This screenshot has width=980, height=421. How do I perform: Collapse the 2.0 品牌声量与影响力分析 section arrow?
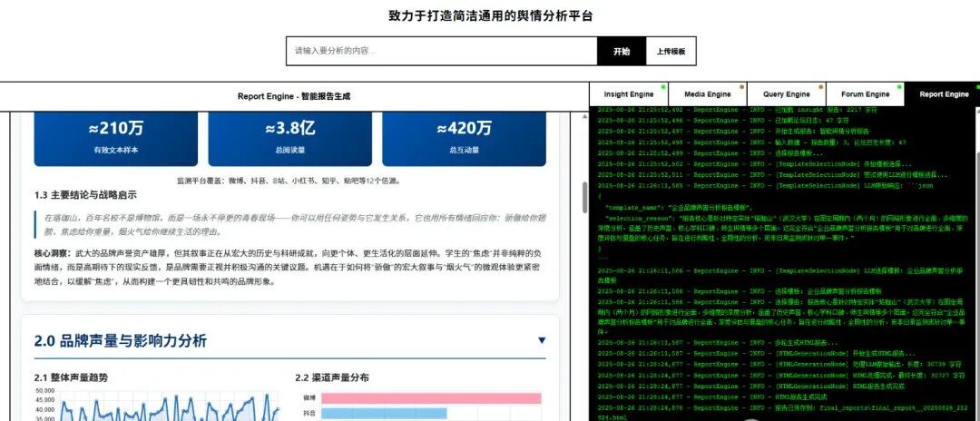point(542,340)
